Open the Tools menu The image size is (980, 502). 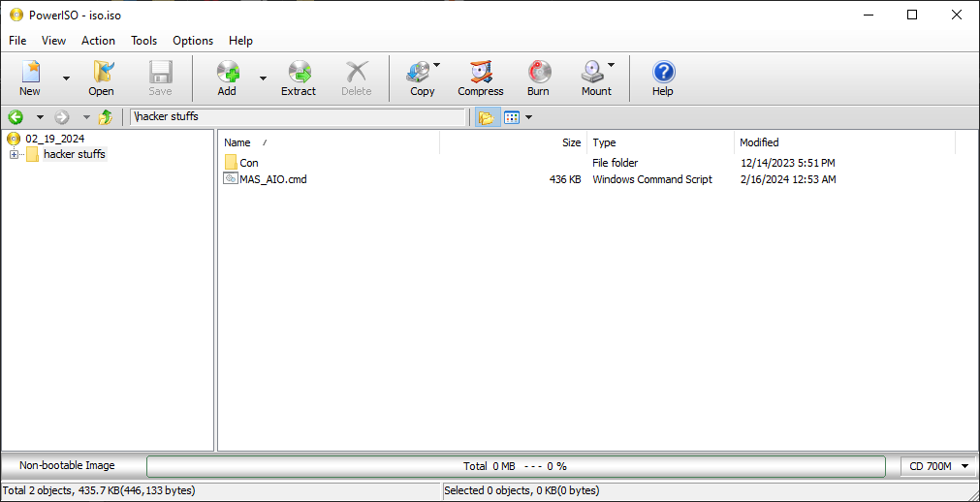(x=143, y=41)
